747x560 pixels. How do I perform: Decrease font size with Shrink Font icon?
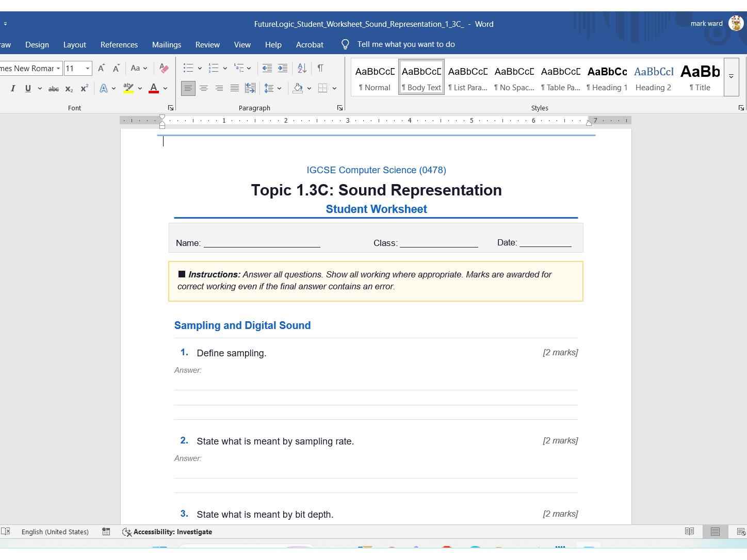click(x=117, y=68)
